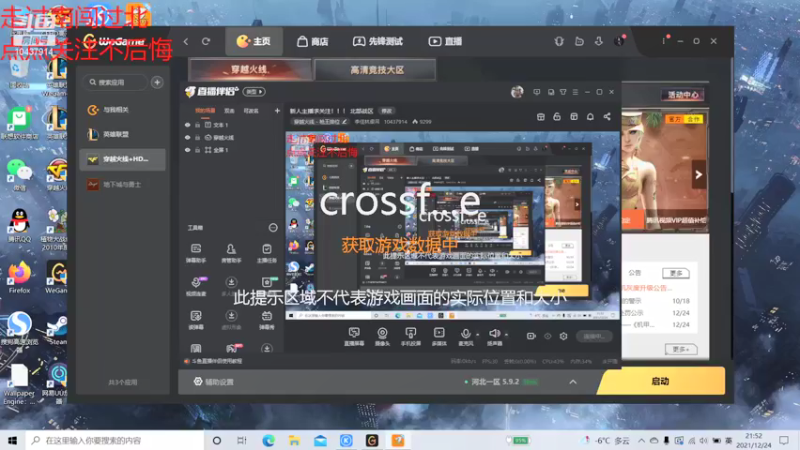The image size is (800, 450).
Task: Select 英雄联盟 in WeGame sidebar
Action: (122, 134)
